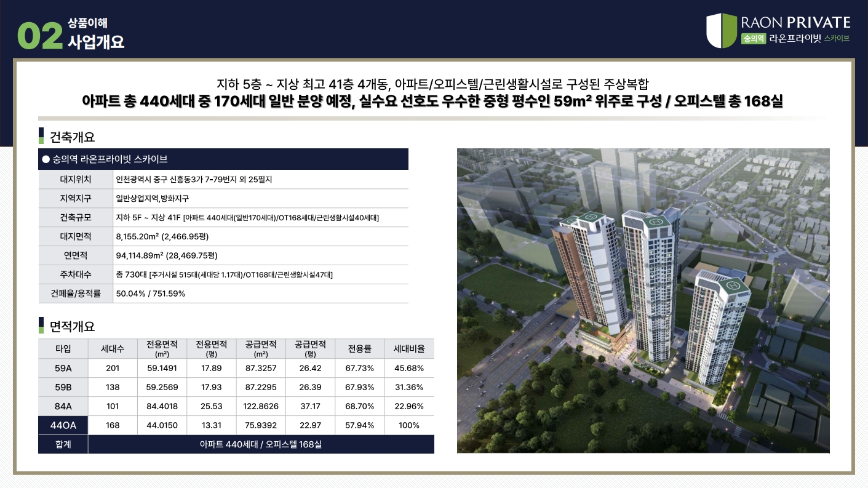Select the 연면적 value 94,114.89m²
Image resolution: width=868 pixels, height=488 pixels.
click(166, 255)
